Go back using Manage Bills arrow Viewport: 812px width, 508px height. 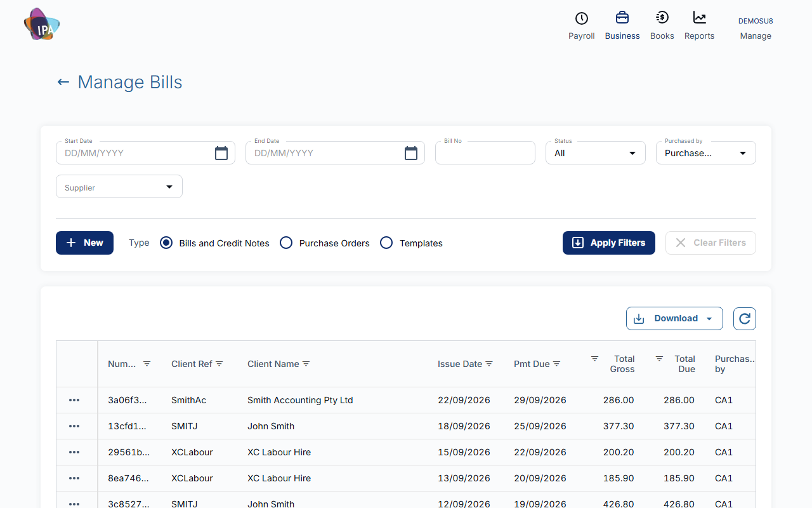(63, 82)
